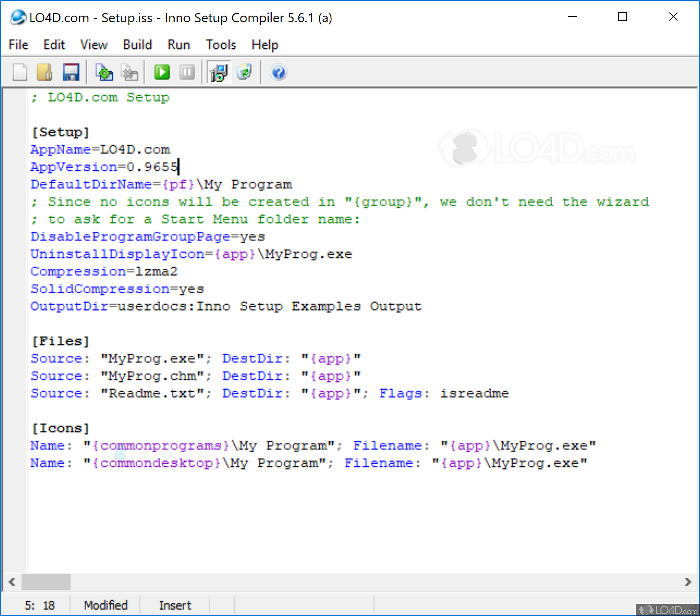Click the DisableProgramGroupPage=yes line

148,237
